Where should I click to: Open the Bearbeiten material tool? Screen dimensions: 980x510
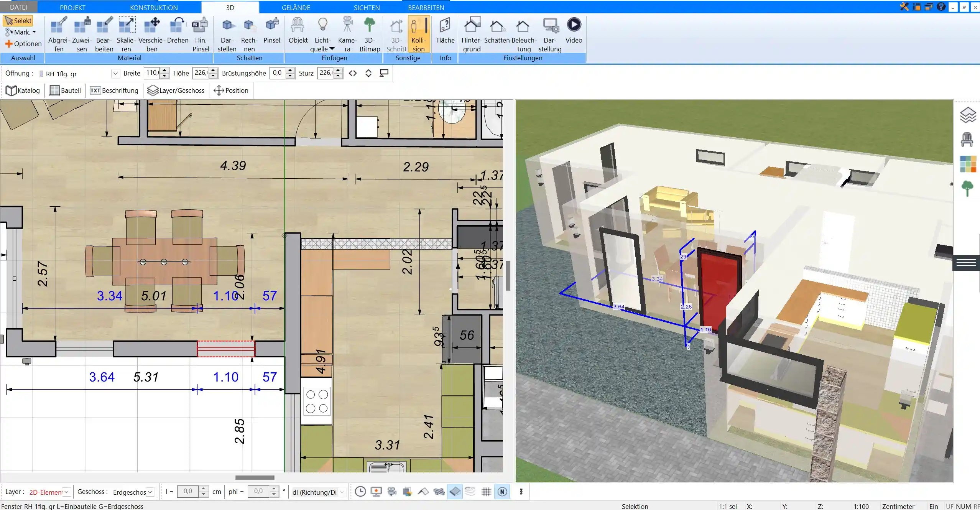click(x=104, y=34)
